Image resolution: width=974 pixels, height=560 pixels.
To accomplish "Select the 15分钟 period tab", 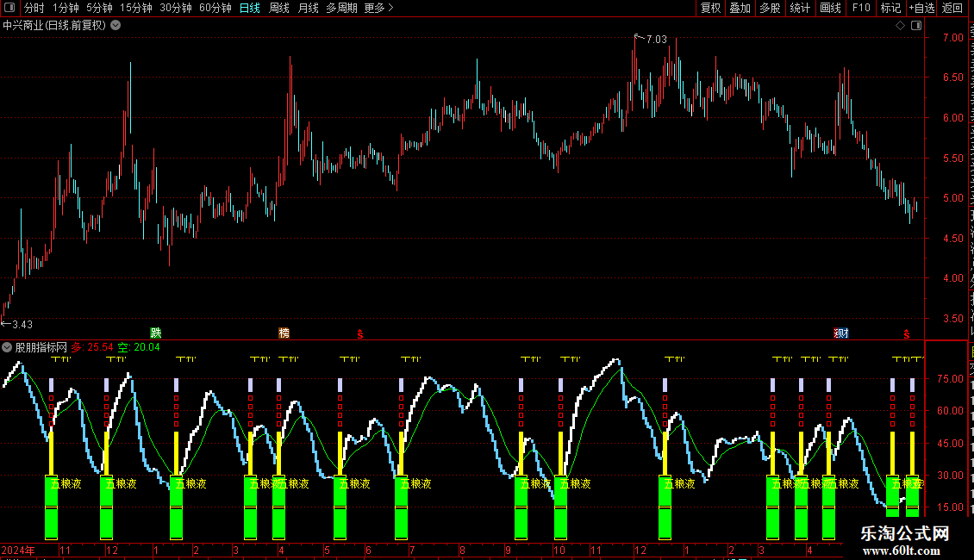I will pyautogui.click(x=135, y=8).
